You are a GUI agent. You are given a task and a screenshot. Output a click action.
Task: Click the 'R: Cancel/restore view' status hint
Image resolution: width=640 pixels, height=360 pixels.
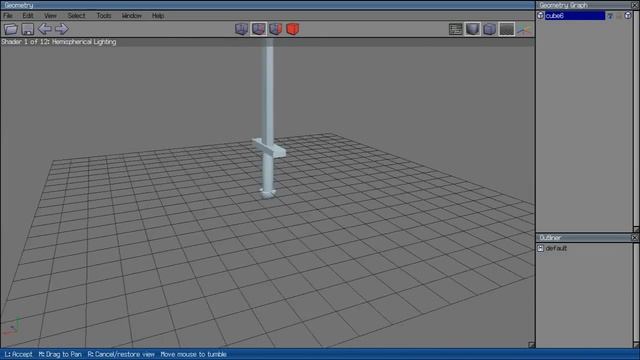pyautogui.click(x=121, y=354)
